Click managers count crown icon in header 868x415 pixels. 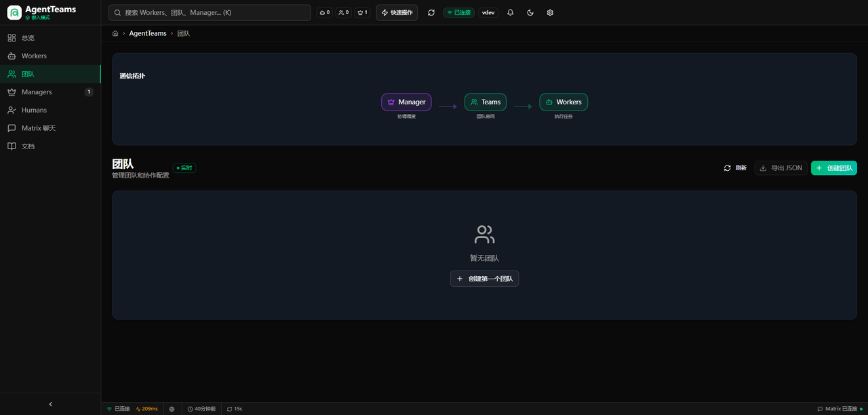click(x=363, y=12)
